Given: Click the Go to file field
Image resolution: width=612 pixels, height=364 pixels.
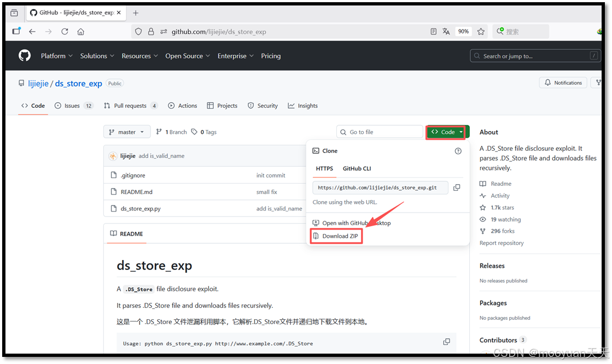Looking at the screenshot, I should click(x=380, y=131).
